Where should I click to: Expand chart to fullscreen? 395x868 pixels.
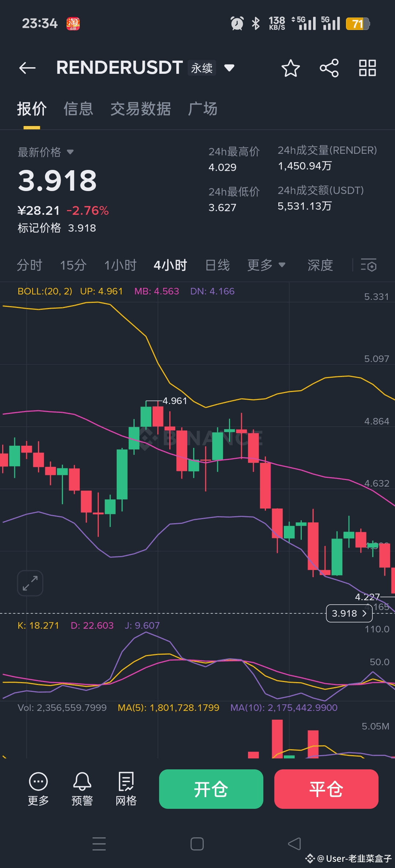(30, 583)
